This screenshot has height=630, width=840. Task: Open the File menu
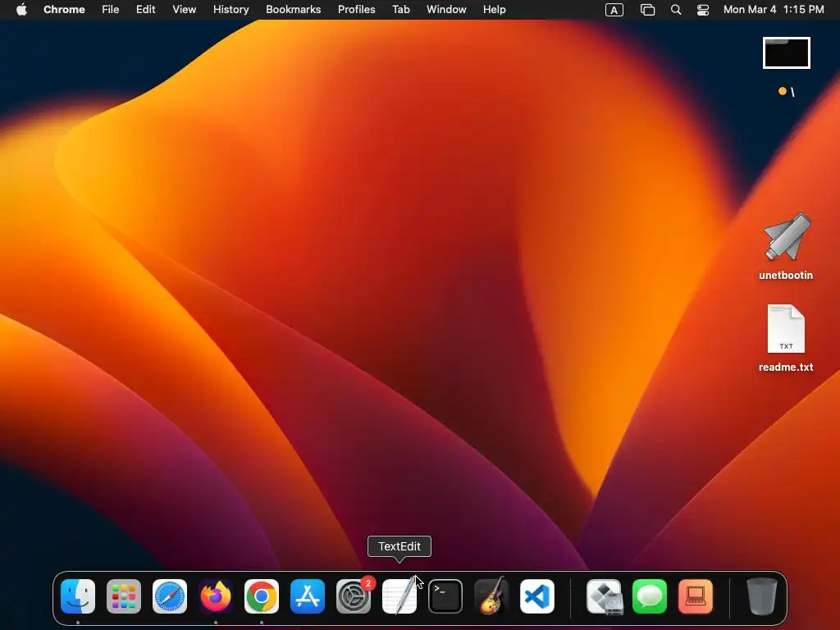[x=111, y=9]
